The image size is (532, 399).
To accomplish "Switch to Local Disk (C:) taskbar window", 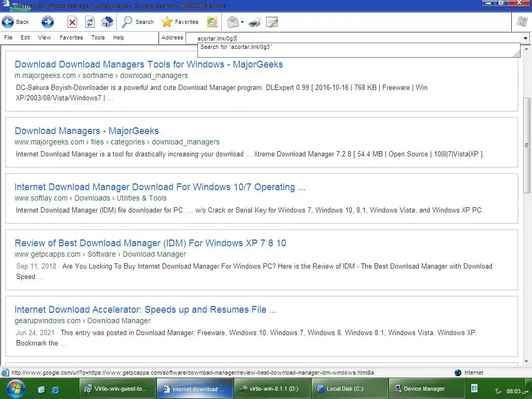I will point(350,389).
